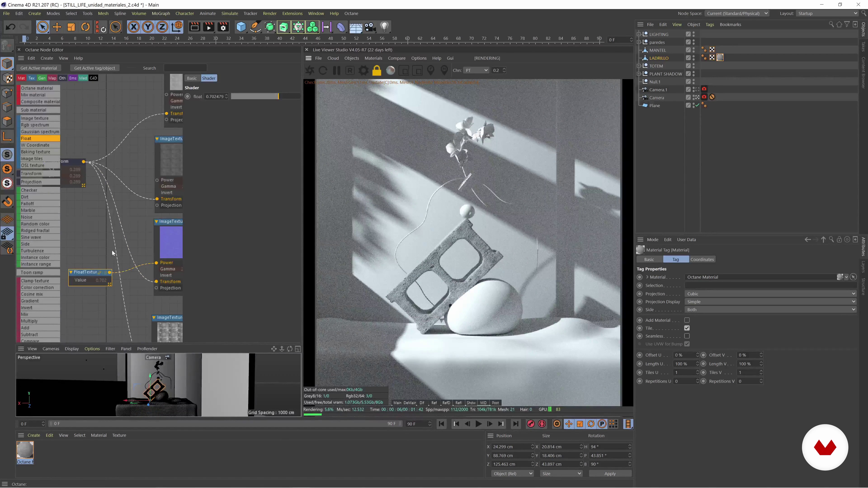Click search icon in Object Manager
The image size is (868, 488).
pyautogui.click(x=831, y=24)
